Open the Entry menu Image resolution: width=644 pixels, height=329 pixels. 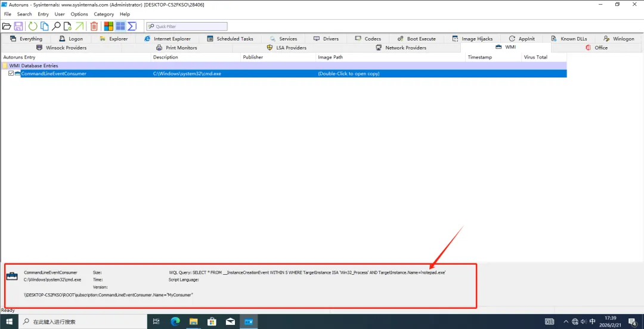[43, 14]
